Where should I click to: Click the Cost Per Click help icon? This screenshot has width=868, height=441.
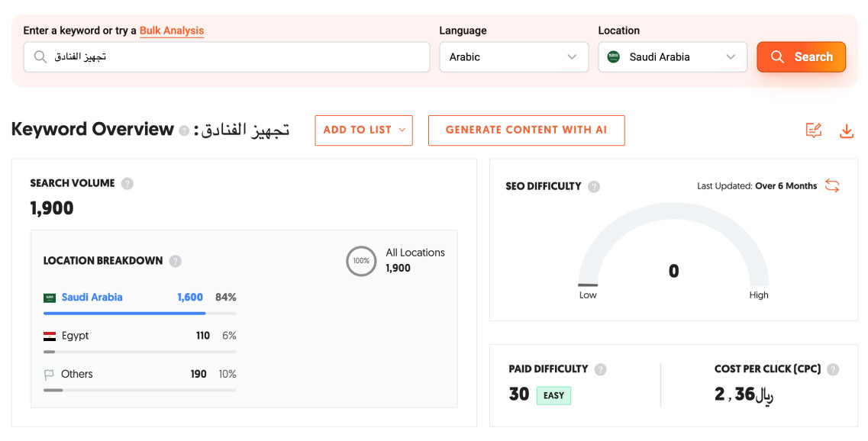point(833,369)
